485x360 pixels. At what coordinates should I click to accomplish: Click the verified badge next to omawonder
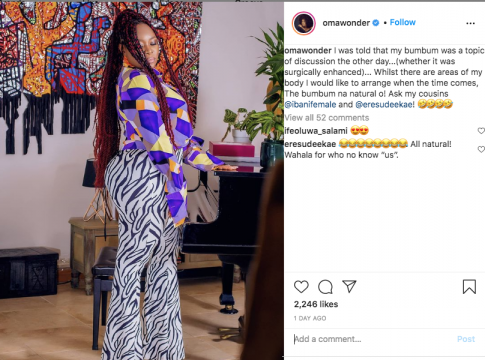pyautogui.click(x=376, y=23)
